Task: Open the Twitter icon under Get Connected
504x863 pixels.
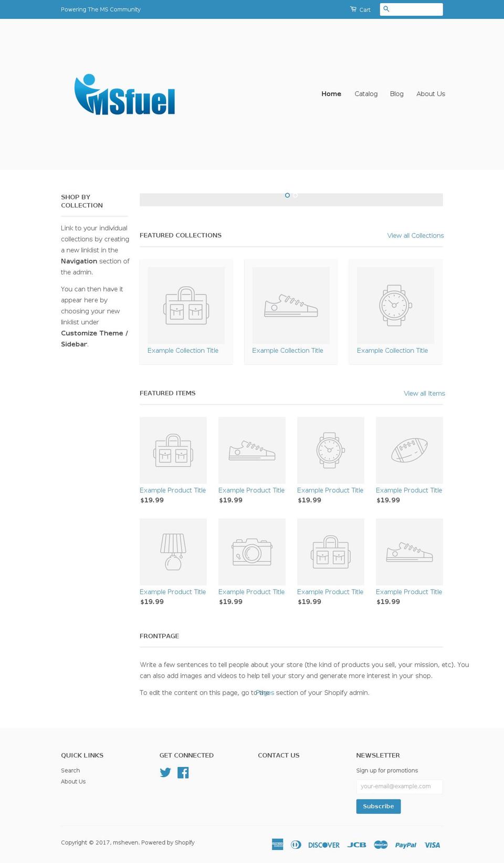Action: (x=165, y=772)
